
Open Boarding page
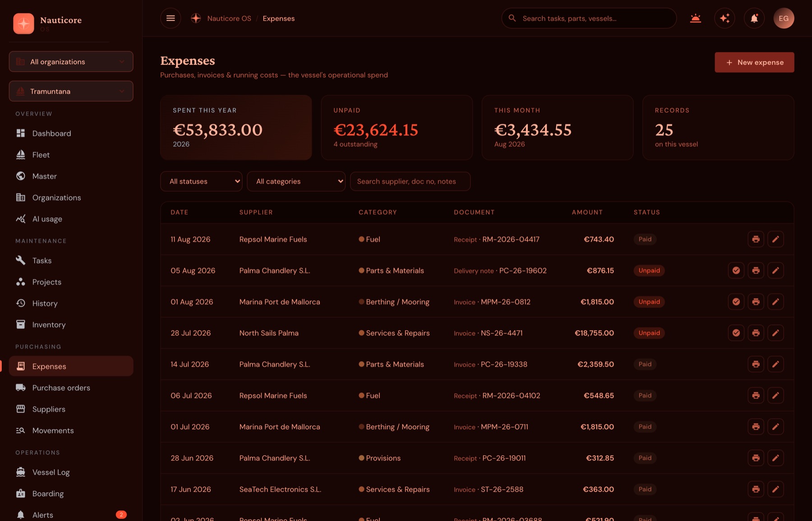pyautogui.click(x=71, y=494)
